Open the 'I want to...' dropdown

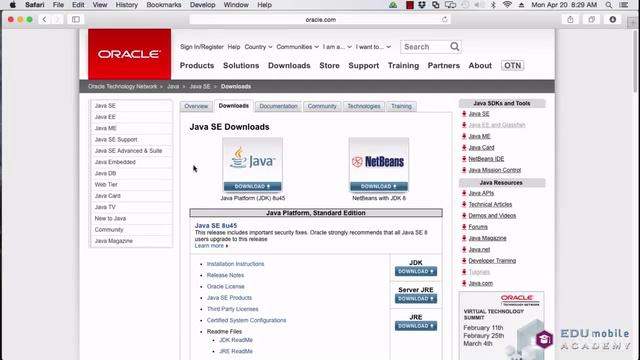(x=373, y=47)
